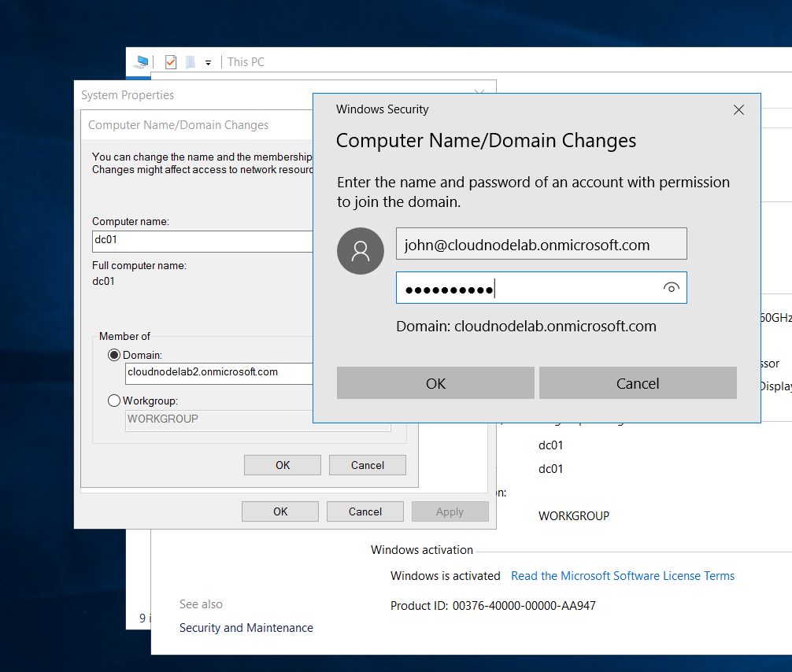Open Security and Maintenance link
The width and height of the screenshot is (792, 672).
coord(246,628)
